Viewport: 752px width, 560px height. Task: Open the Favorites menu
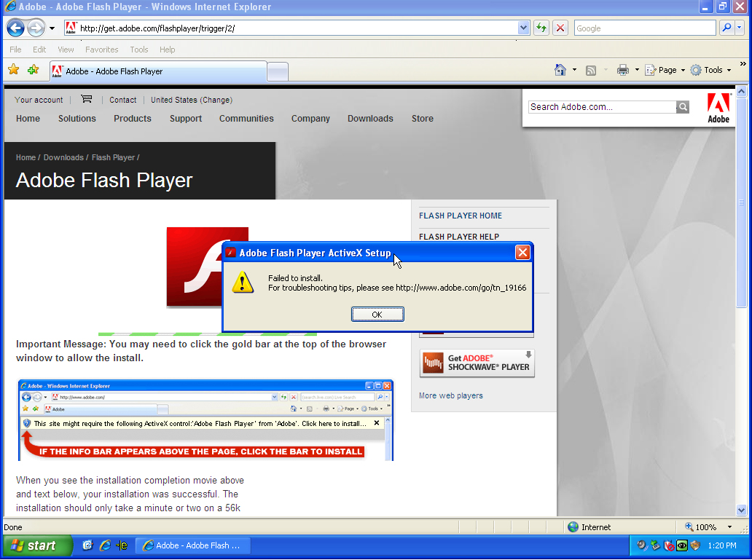coord(102,50)
